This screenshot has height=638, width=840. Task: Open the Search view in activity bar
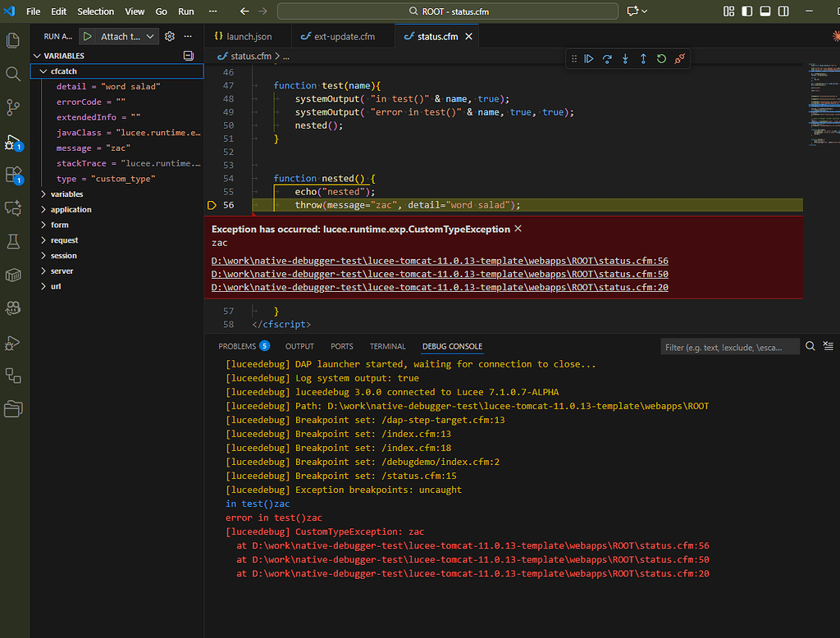click(x=13, y=74)
